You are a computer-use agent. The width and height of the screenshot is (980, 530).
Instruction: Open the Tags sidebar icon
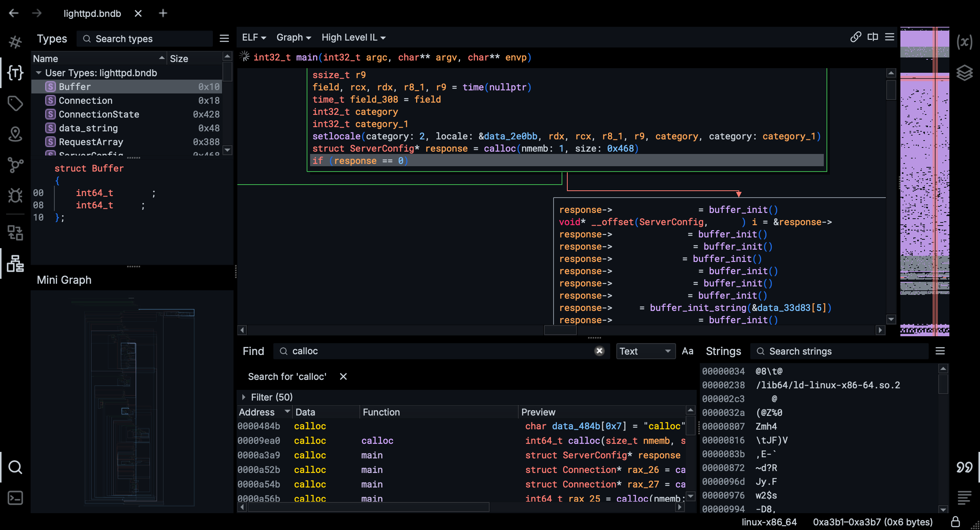(x=15, y=103)
